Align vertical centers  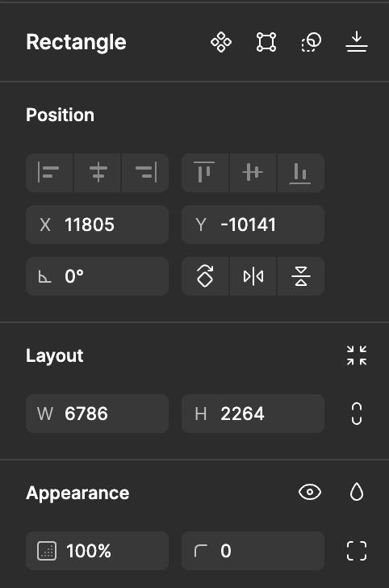coord(253,173)
